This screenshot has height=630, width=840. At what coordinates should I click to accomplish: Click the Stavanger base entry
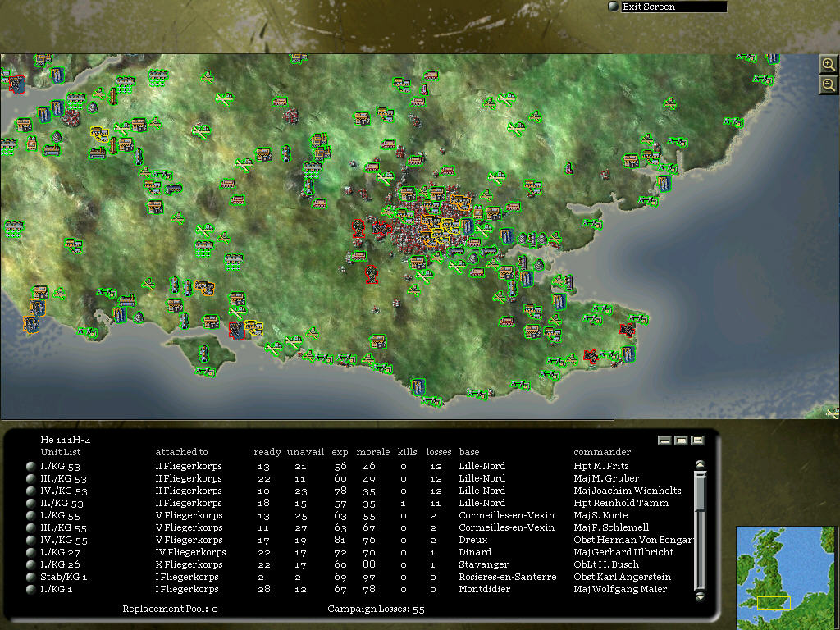coord(484,564)
